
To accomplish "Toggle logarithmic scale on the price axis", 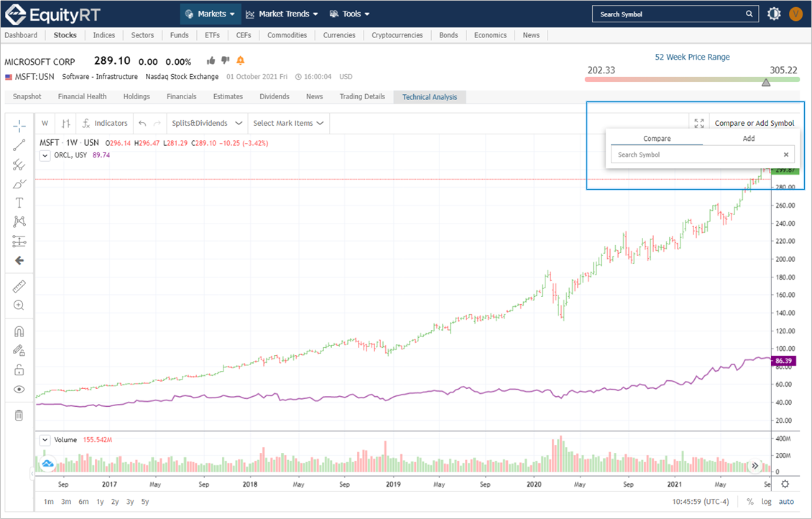I will [x=767, y=502].
